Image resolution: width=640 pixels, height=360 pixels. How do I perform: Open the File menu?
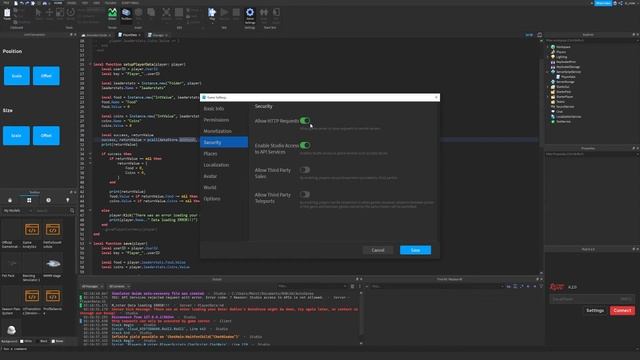6,2
